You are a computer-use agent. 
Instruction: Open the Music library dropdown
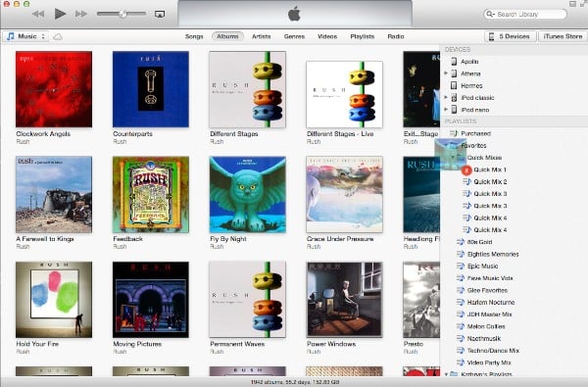pyautogui.click(x=25, y=36)
